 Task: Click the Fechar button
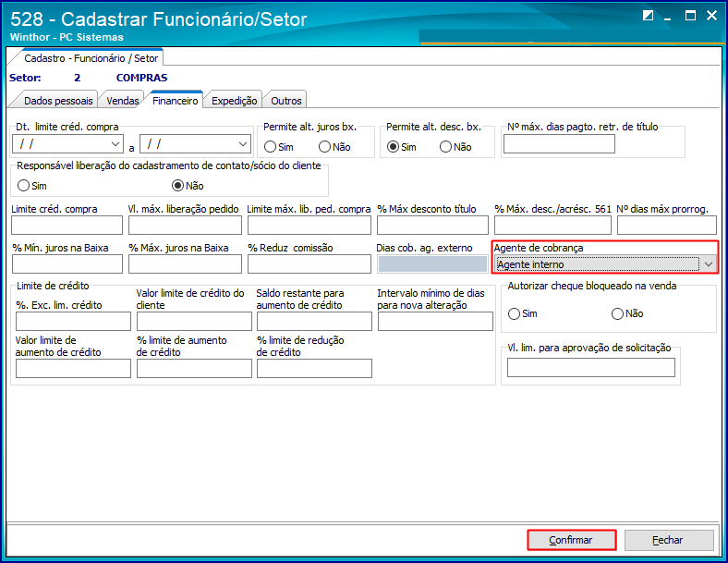pyautogui.click(x=669, y=540)
